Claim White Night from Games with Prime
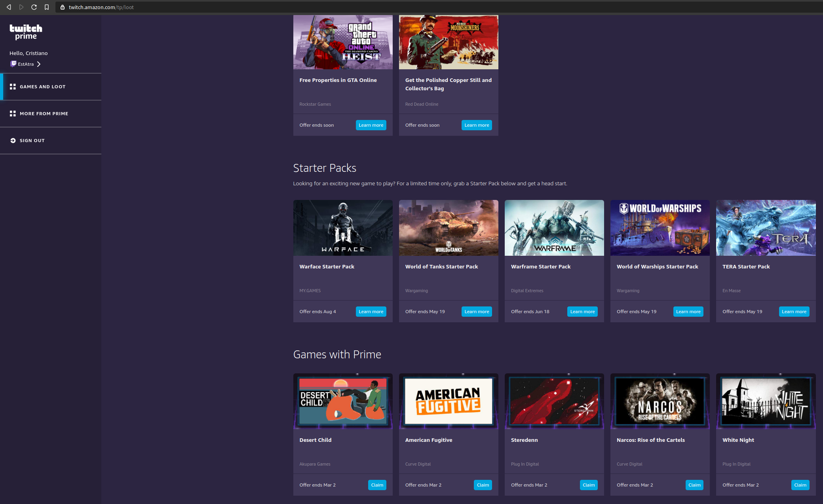The height and width of the screenshot is (504, 823). pyautogui.click(x=800, y=485)
